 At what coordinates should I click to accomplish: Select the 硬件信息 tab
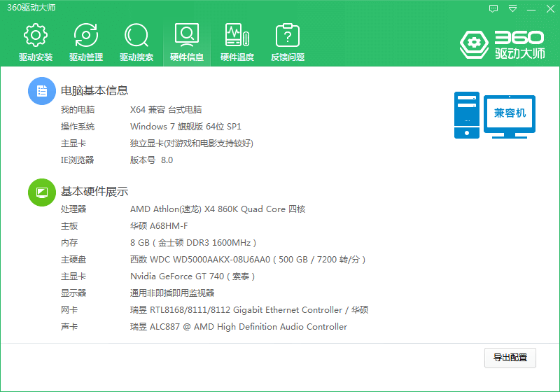tap(187, 42)
